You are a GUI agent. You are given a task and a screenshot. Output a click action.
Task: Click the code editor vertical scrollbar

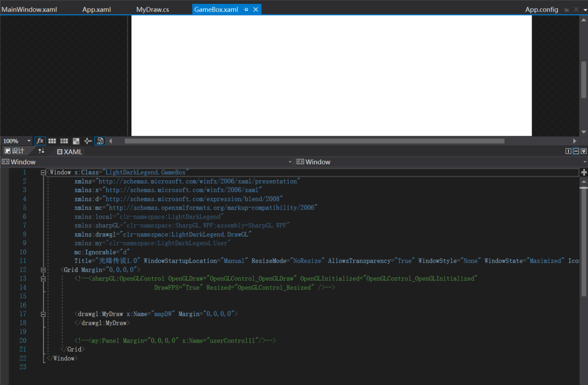(x=584, y=242)
